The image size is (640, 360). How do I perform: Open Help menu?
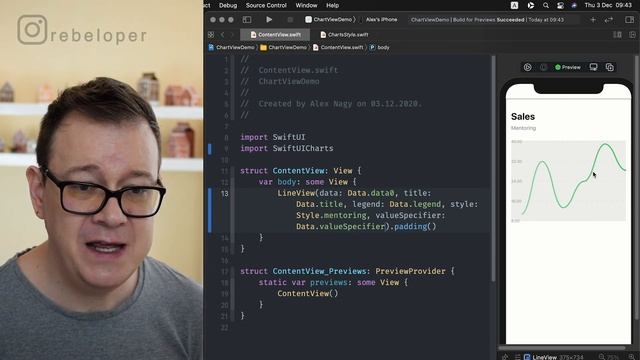332,5
